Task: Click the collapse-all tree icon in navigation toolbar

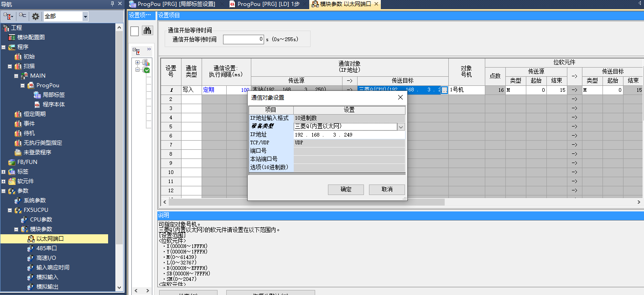Action: pos(22,16)
